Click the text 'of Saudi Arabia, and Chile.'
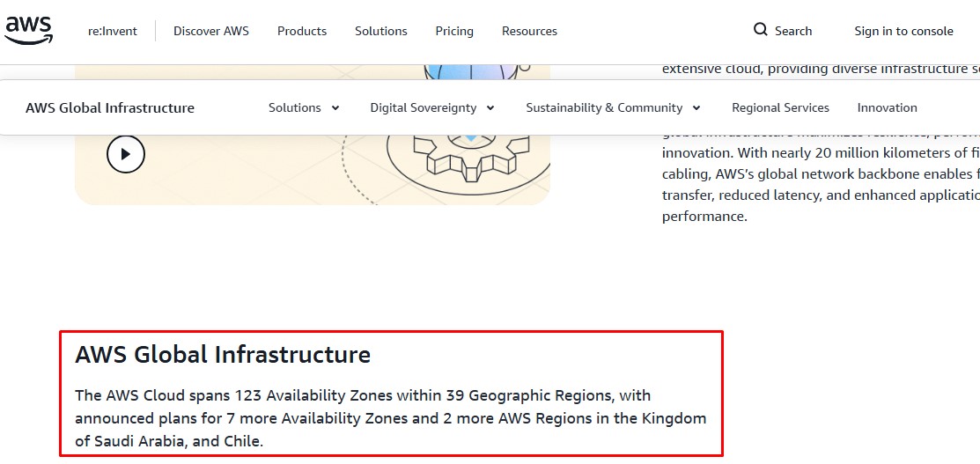The height and width of the screenshot is (464, 980). (x=169, y=441)
